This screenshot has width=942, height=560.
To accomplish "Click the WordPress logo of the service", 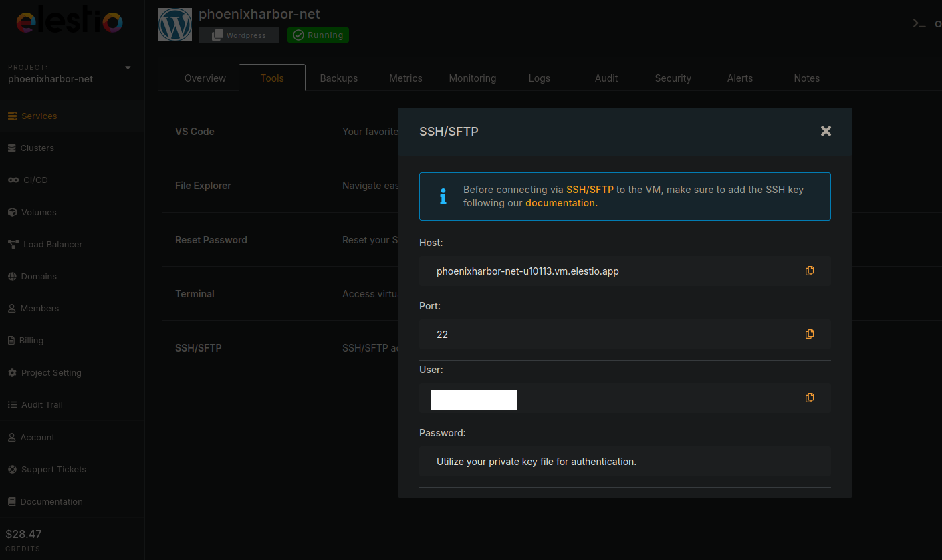I will [175, 25].
